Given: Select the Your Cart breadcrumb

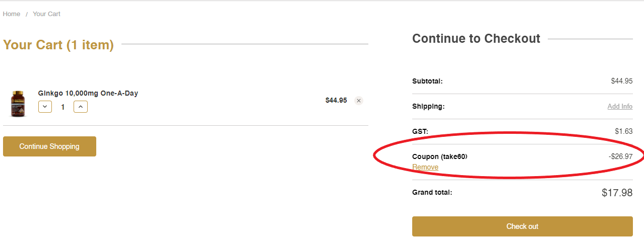Looking at the screenshot, I should (46, 14).
